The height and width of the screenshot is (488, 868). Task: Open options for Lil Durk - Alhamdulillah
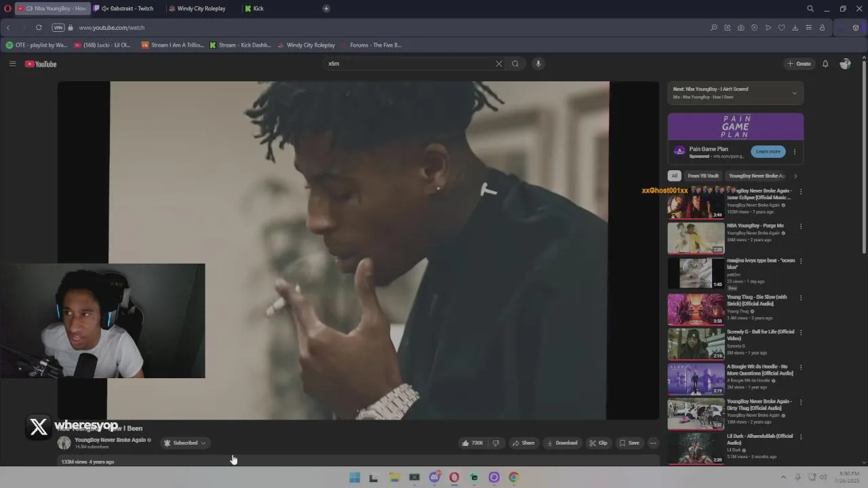point(801,436)
